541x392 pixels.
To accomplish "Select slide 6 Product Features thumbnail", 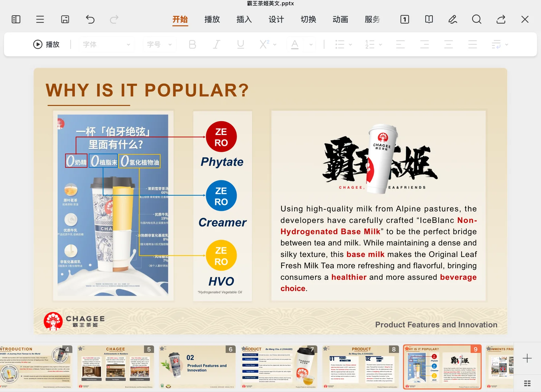I will [197, 367].
